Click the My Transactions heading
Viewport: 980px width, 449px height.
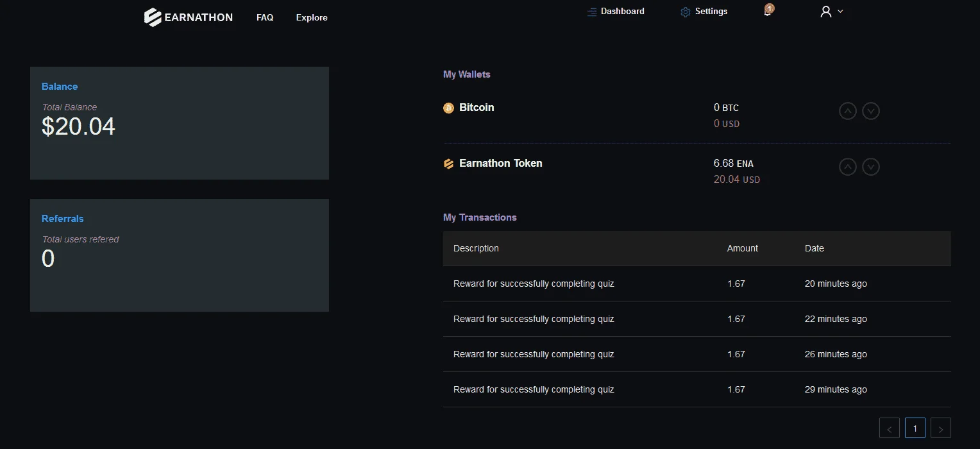click(x=480, y=217)
